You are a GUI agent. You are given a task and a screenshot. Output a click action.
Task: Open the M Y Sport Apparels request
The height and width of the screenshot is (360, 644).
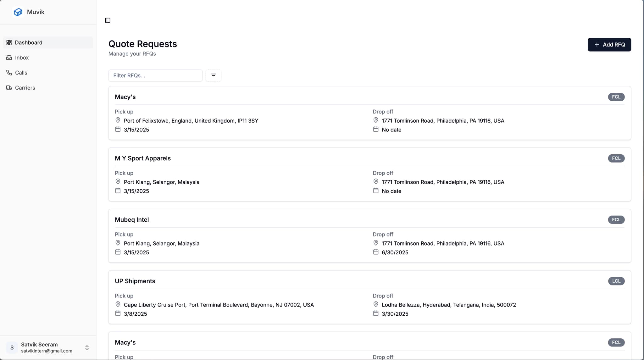[x=143, y=158]
